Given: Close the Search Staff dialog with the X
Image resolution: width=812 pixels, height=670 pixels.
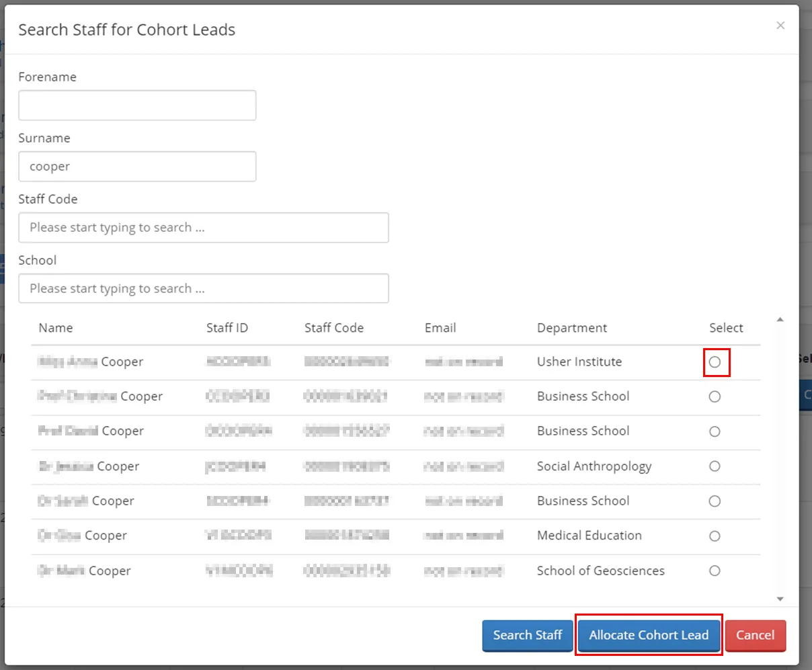Looking at the screenshot, I should tap(780, 26).
